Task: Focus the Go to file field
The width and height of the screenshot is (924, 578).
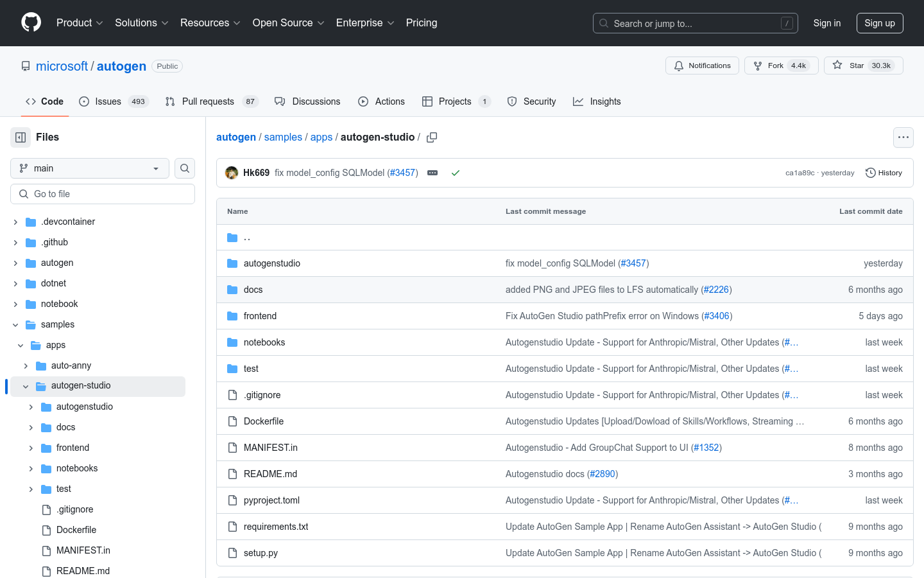Action: 103,194
